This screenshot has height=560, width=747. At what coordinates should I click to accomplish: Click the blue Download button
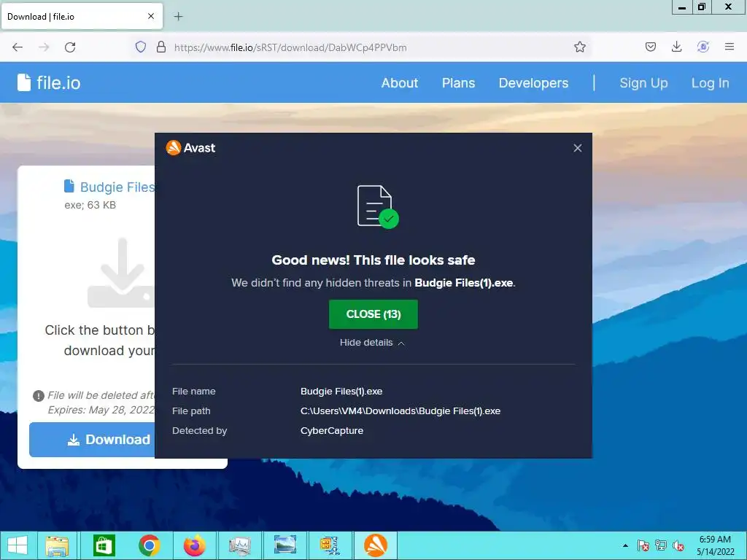pos(93,440)
